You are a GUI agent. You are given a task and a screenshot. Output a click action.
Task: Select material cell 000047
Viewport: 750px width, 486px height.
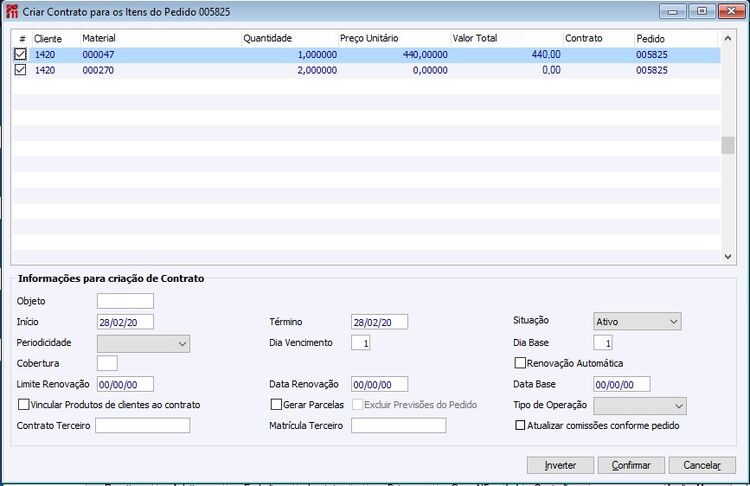pyautogui.click(x=98, y=55)
